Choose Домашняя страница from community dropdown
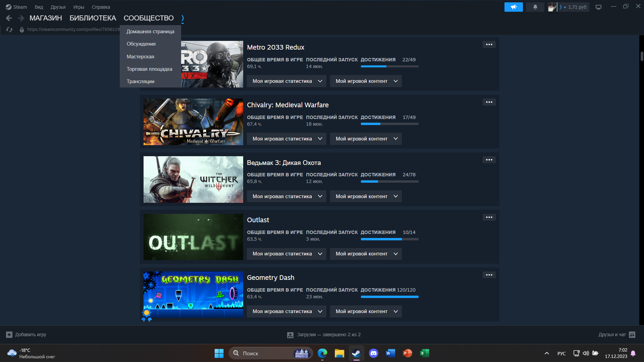Screen dimensions: 644x362 [150, 32]
